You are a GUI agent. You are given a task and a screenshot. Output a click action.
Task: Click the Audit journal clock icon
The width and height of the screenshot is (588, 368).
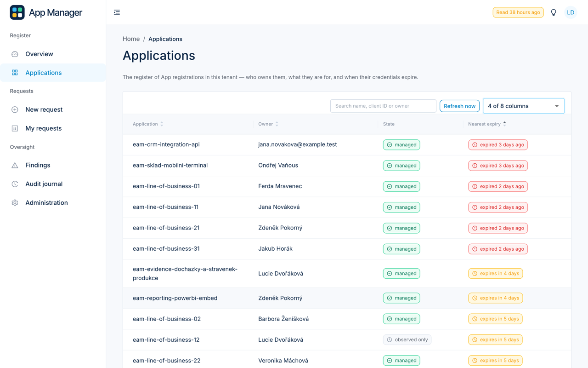(15, 184)
